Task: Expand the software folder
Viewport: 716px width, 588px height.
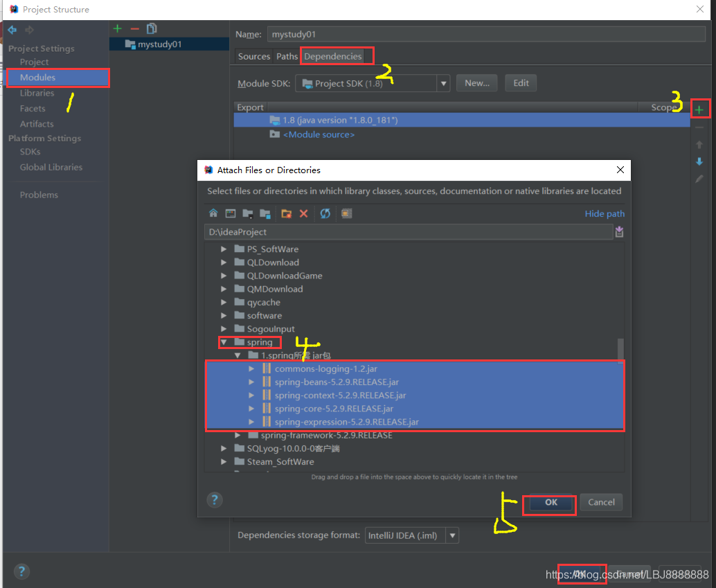Action: (224, 316)
